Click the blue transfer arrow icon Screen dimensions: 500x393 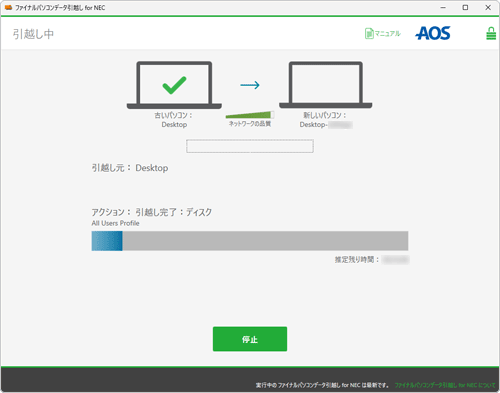(250, 85)
